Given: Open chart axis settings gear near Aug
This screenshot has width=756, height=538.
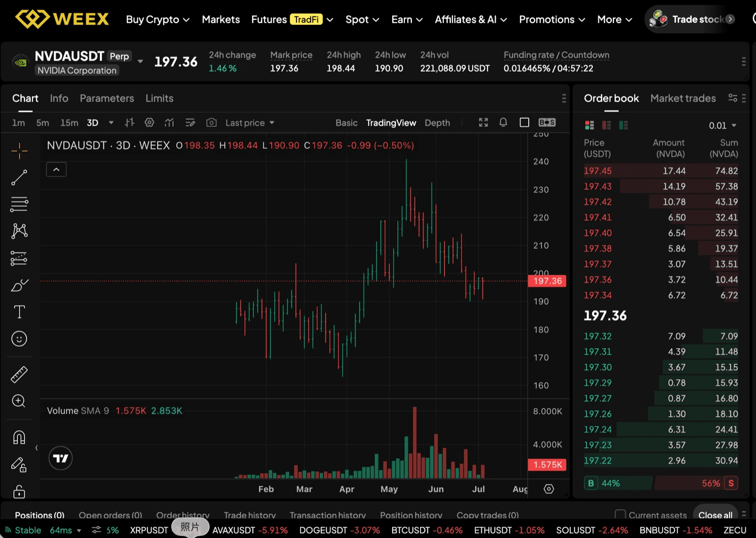Looking at the screenshot, I should (x=549, y=489).
